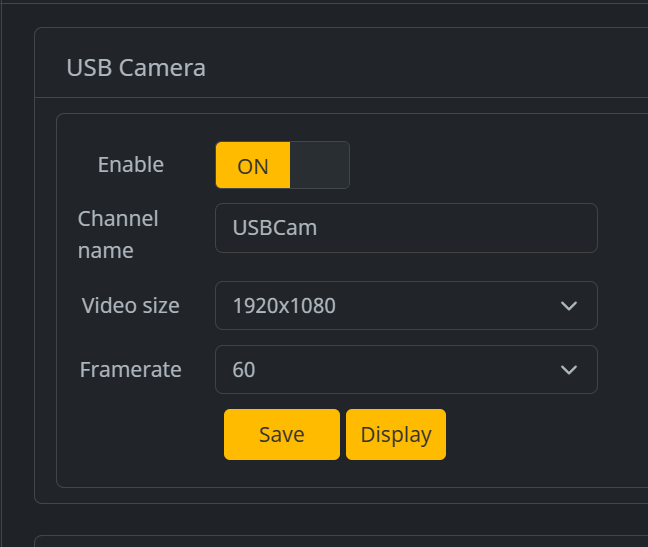
Task: Click the USBCam text in the field
Action: coord(275,228)
